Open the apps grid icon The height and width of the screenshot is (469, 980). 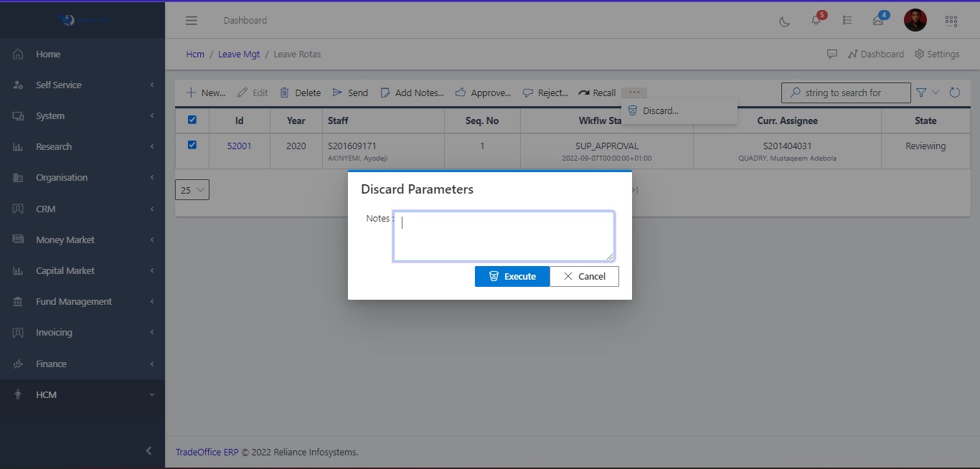[x=951, y=21]
